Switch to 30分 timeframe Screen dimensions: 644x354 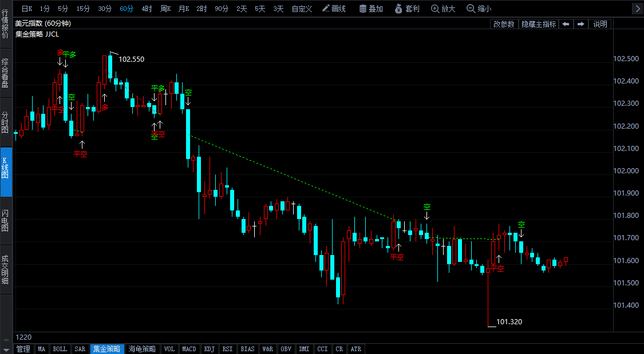tap(105, 9)
